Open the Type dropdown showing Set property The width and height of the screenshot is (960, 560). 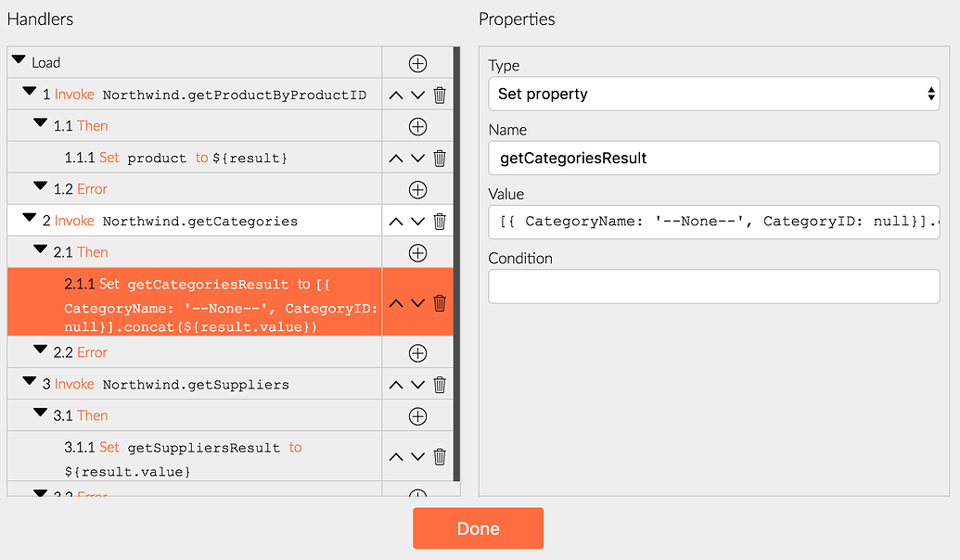[x=714, y=94]
